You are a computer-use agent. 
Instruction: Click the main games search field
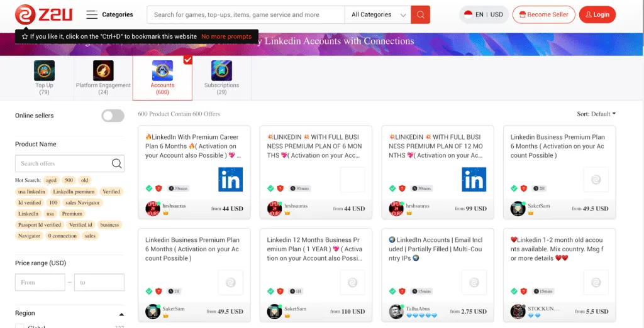246,15
